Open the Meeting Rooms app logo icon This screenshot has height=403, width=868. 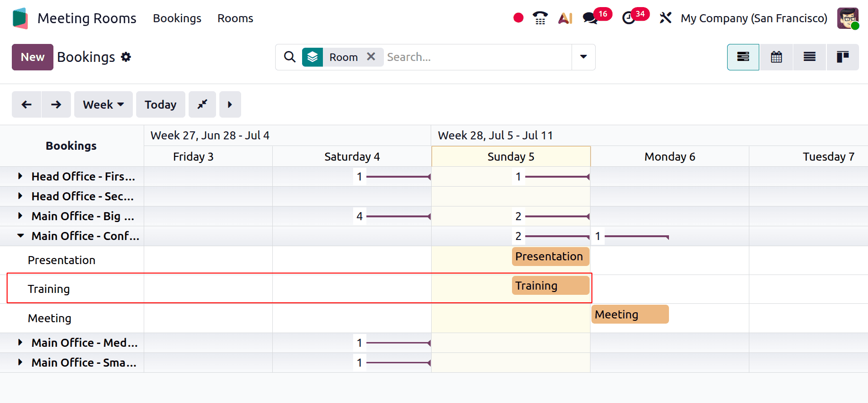pyautogui.click(x=20, y=18)
